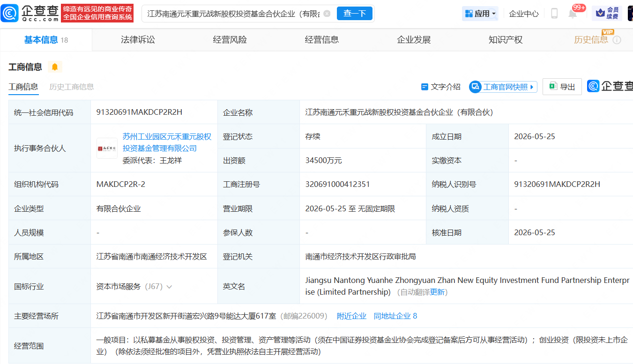The height and width of the screenshot is (364, 633).
Task: Click info icon beside 历史信息
Action: point(617,40)
